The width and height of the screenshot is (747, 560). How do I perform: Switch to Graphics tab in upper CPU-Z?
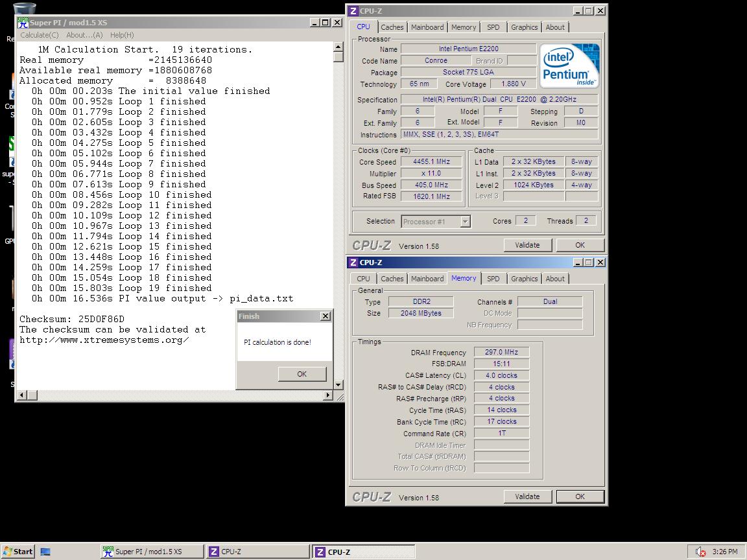[x=524, y=27]
